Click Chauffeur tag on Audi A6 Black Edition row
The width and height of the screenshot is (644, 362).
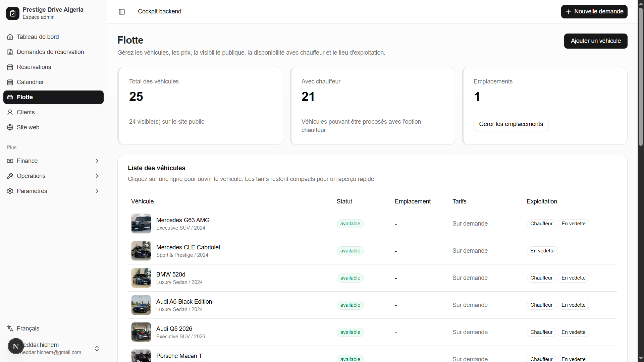tap(541, 305)
